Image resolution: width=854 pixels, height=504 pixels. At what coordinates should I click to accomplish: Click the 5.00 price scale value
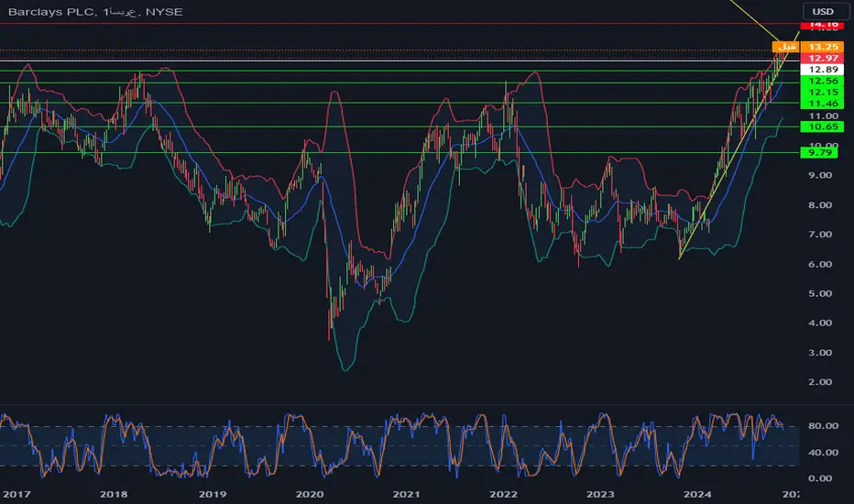tap(820, 293)
